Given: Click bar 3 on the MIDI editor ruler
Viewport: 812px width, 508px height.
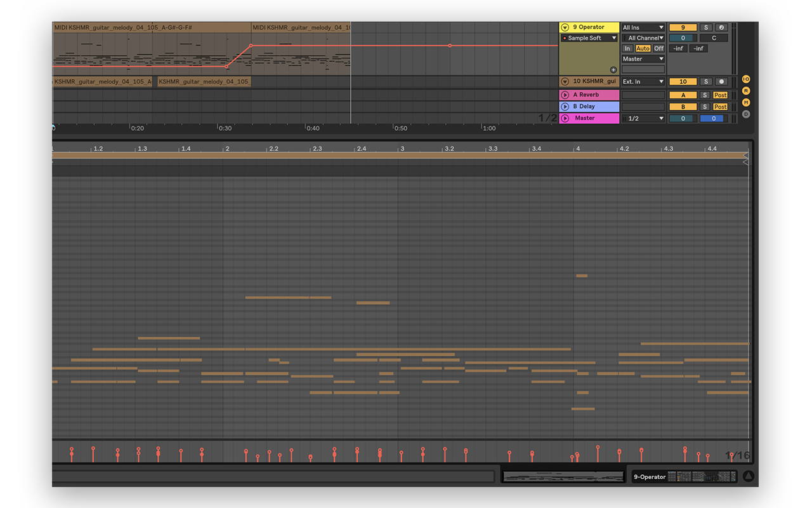Looking at the screenshot, I should 402,149.
